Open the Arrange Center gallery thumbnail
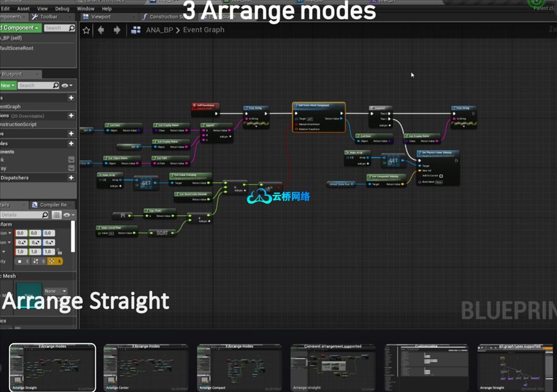This screenshot has width=557, height=392. (x=146, y=367)
